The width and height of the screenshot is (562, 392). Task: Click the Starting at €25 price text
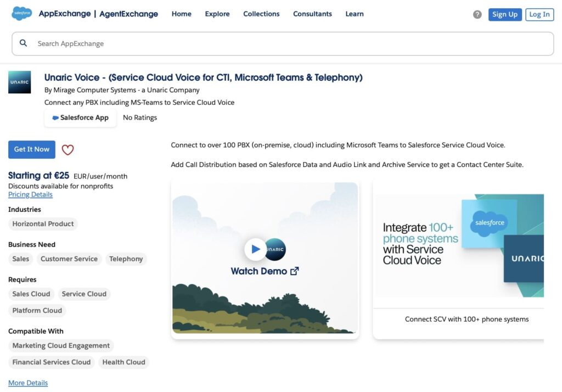click(x=39, y=175)
